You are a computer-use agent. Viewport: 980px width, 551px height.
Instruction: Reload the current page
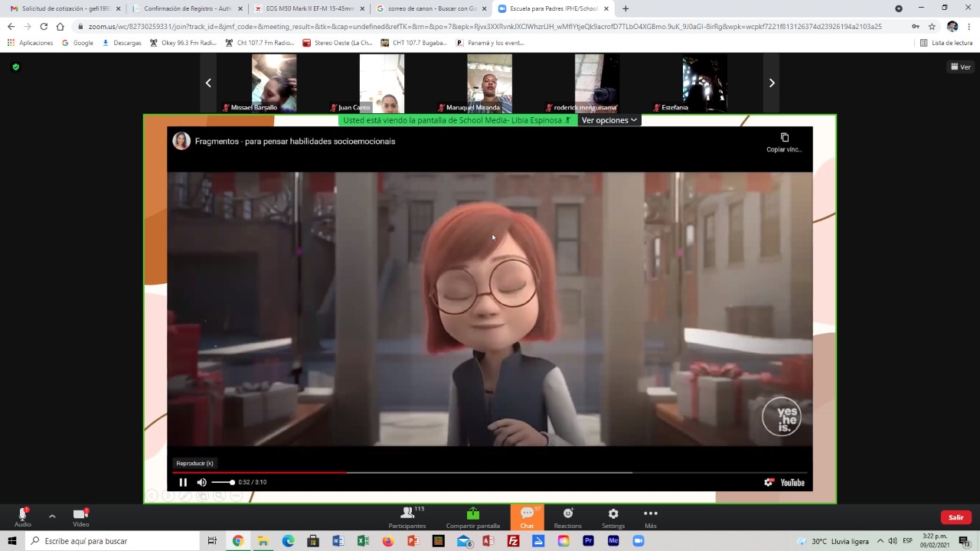pyautogui.click(x=44, y=26)
